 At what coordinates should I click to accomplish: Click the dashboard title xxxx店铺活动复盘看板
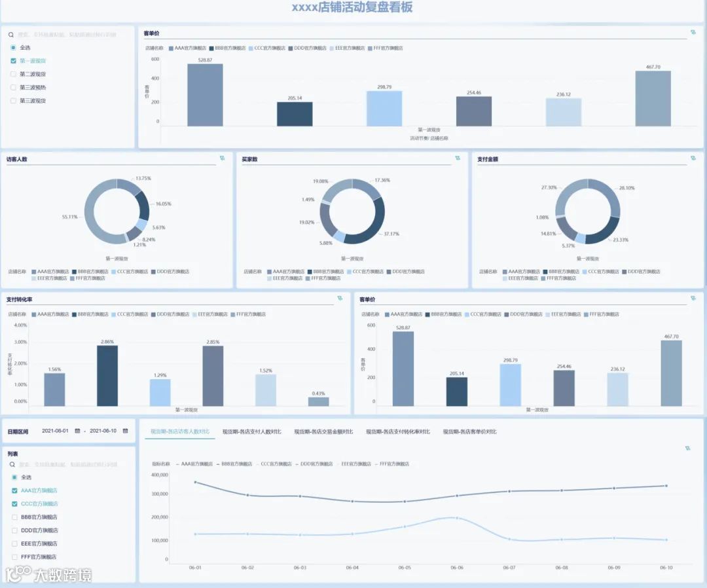point(352,7)
